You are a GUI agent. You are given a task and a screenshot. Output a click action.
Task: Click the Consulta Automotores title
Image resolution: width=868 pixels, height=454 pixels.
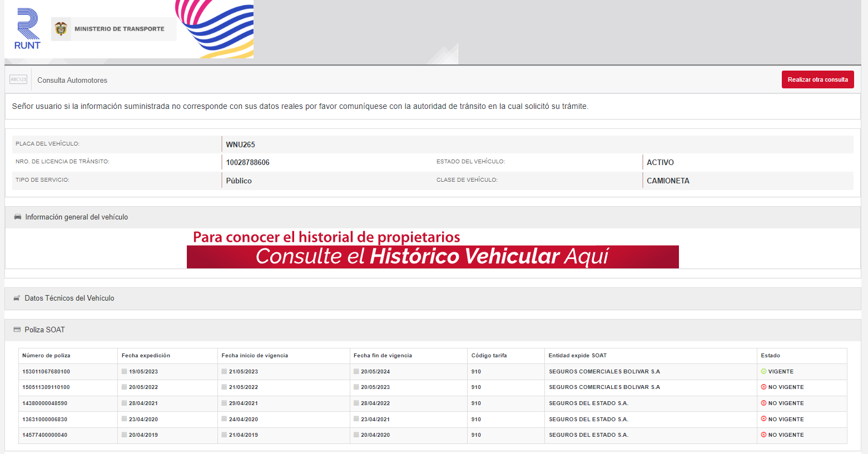72,81
